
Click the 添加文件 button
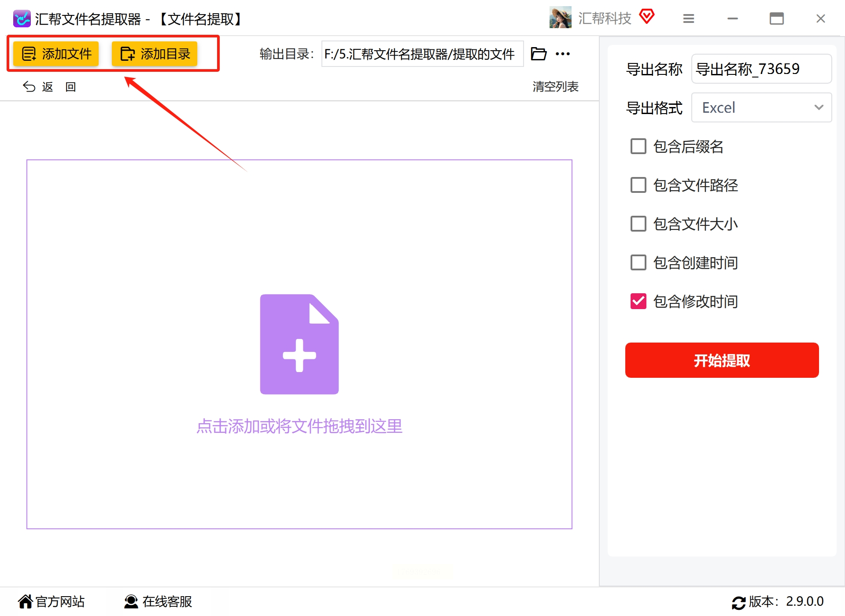(x=56, y=54)
